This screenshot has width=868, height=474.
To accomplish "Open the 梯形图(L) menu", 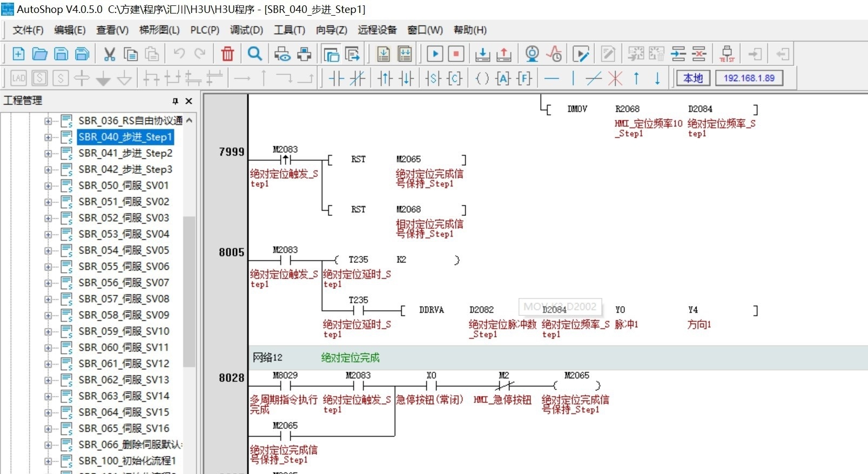I will tap(159, 30).
